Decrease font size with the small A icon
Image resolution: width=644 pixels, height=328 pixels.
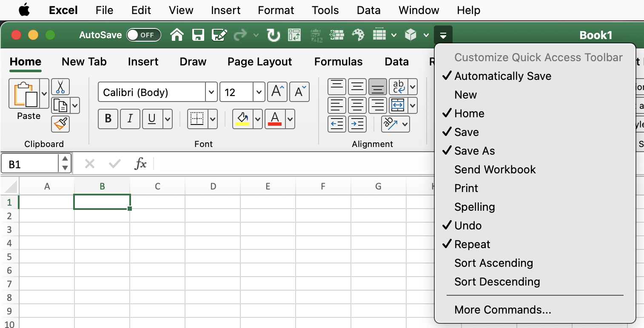[x=299, y=92]
